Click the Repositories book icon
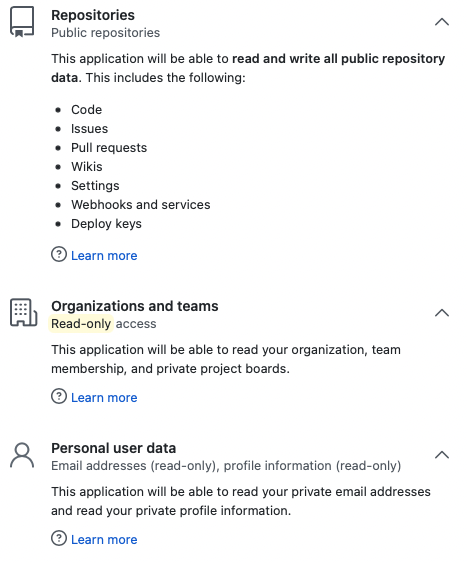This screenshot has height=563, width=467. [x=22, y=22]
